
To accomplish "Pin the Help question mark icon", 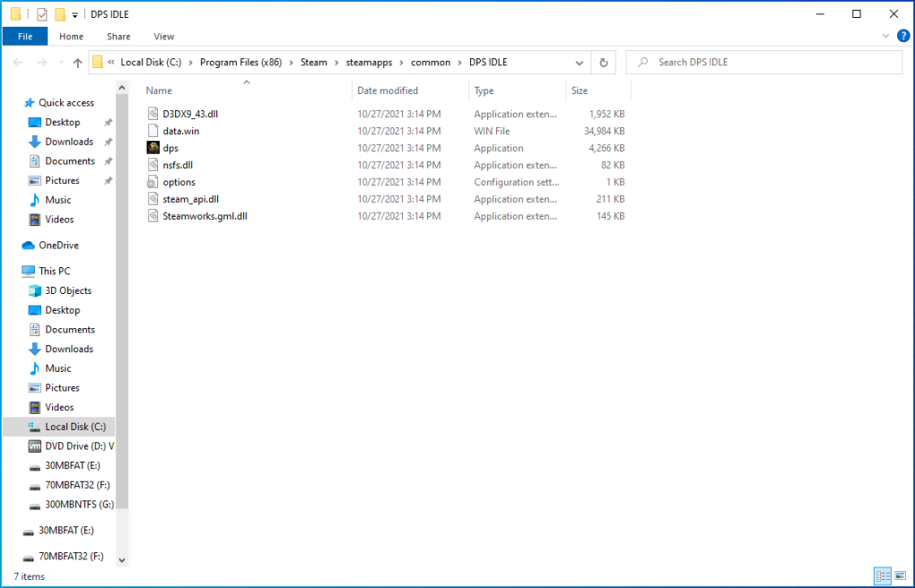I will coord(902,36).
